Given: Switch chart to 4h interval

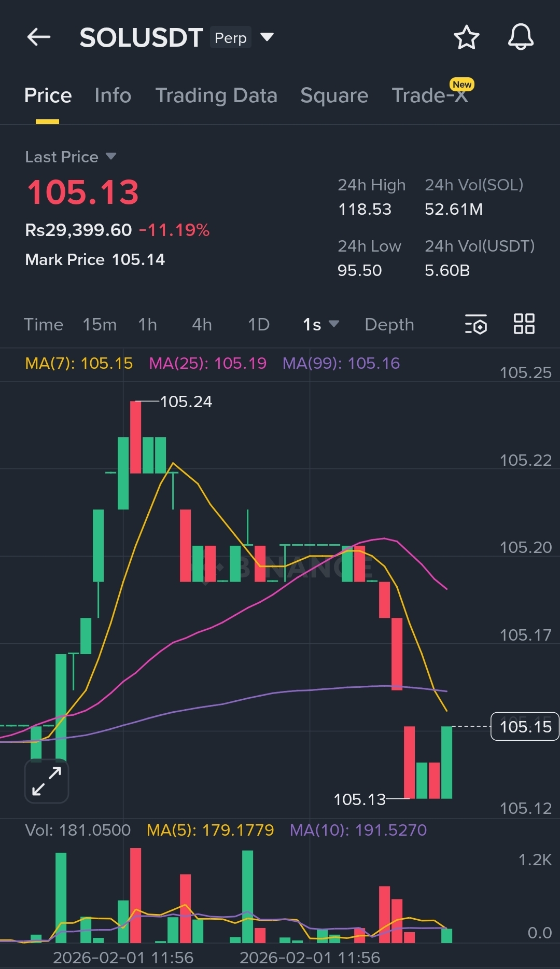Looking at the screenshot, I should click(x=202, y=325).
